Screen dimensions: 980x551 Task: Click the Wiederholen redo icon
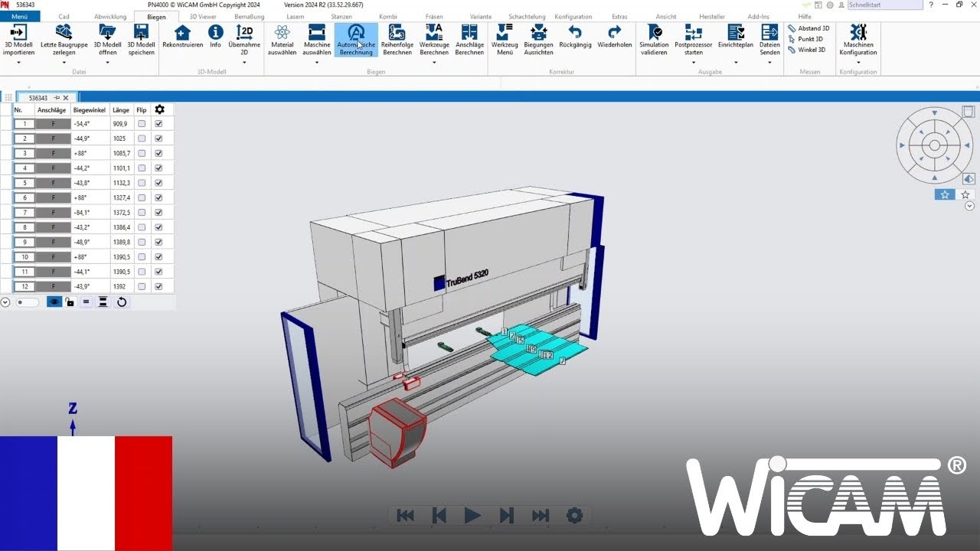614,32
